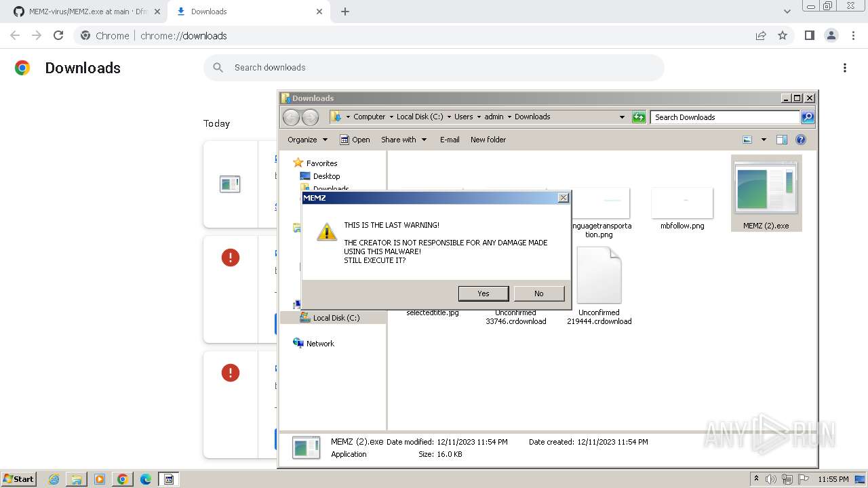This screenshot has width=868, height=488.
Task: Open the Share with dropdown
Action: (404, 140)
